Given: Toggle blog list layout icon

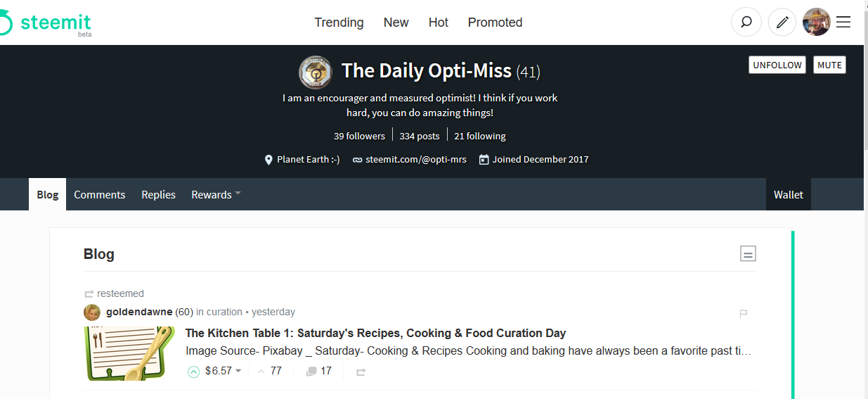Looking at the screenshot, I should [749, 254].
